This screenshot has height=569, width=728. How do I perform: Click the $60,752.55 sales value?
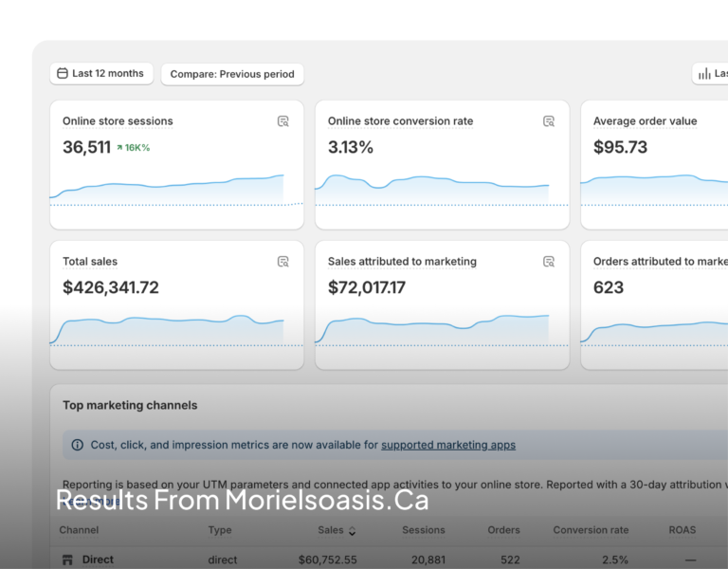pos(328,560)
